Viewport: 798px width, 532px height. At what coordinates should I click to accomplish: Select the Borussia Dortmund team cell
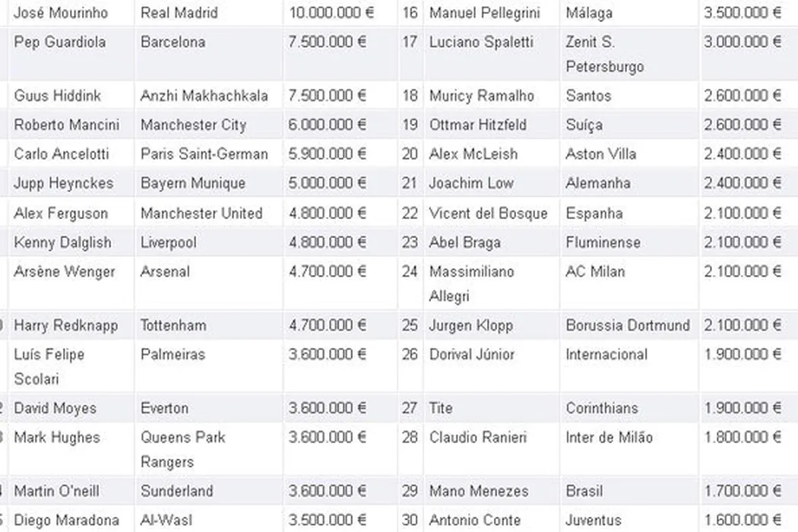point(628,325)
